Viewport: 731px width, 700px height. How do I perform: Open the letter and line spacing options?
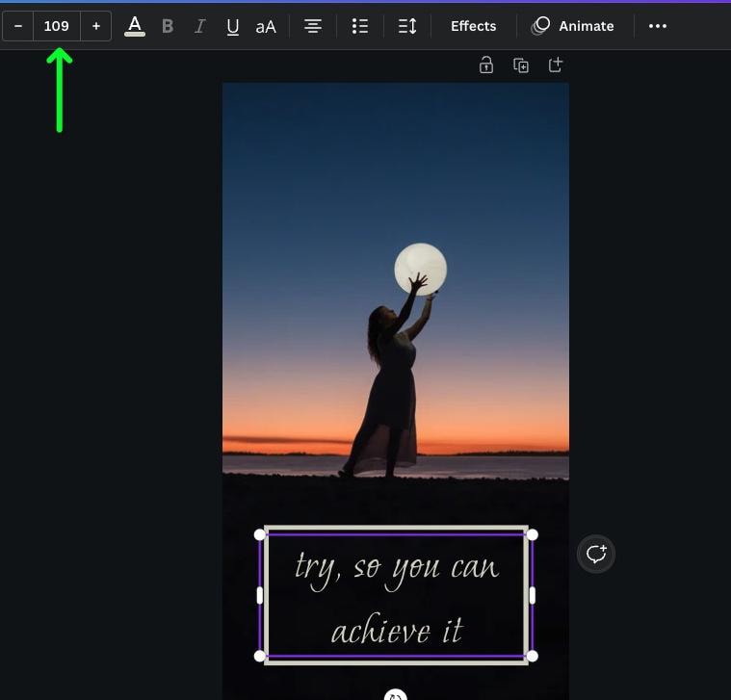(x=407, y=26)
